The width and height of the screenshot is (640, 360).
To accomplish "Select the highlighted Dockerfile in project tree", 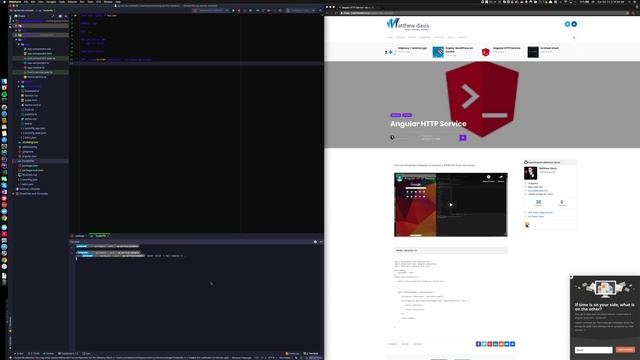I will click(x=28, y=161).
